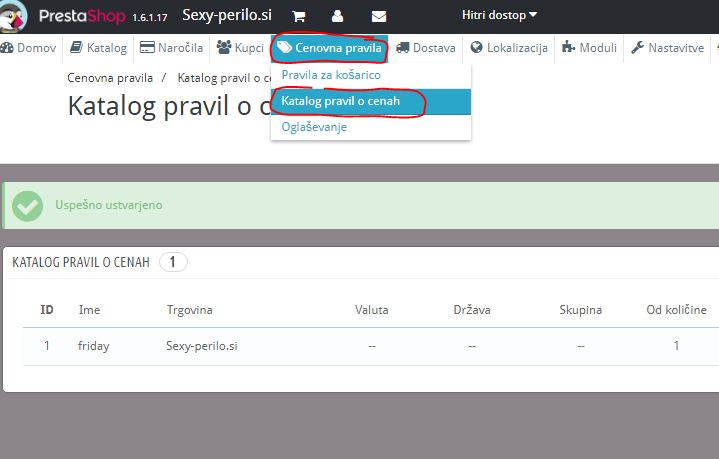
Task: Click the KATALOG PRAVIL O CENAH panel heading
Action: coord(81,262)
